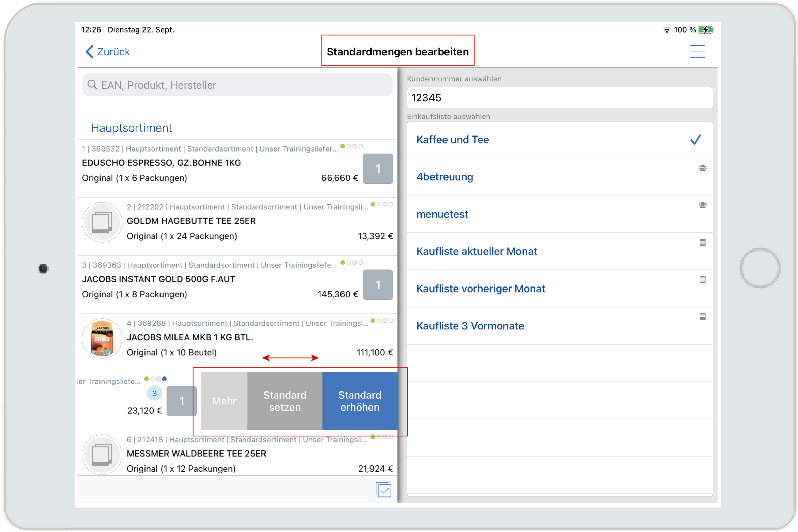
Task: Tap the Zurück back chevron
Action: (89, 52)
